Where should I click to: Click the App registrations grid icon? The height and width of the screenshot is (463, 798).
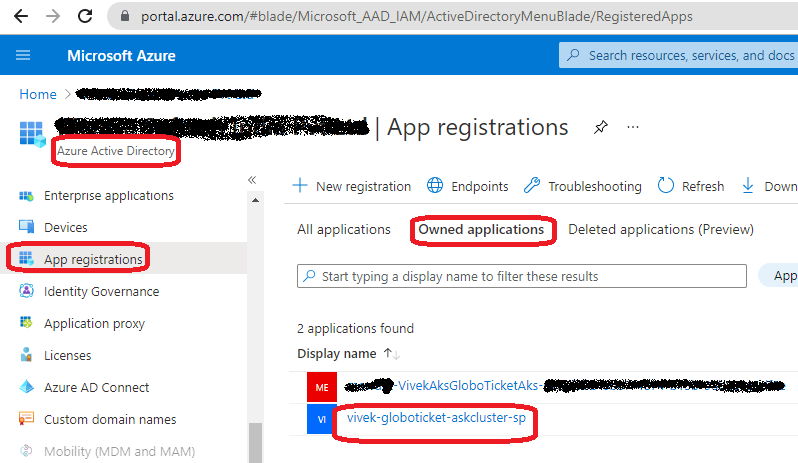(x=26, y=258)
